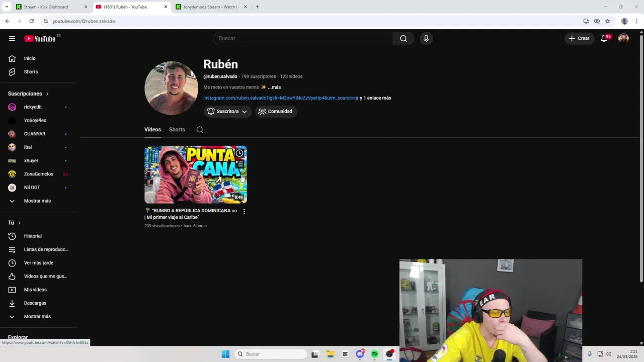644x362 pixels.
Task: Click 'y 1 enlace más' link
Action: (x=375, y=98)
